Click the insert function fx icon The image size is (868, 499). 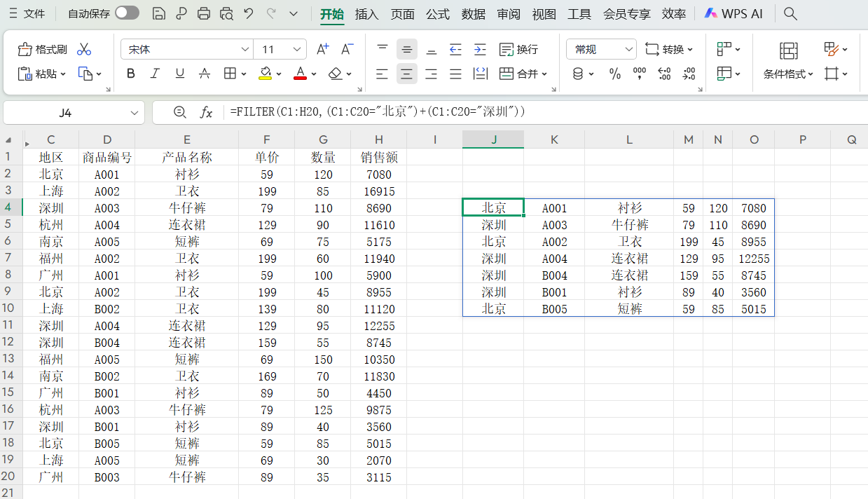coord(206,112)
